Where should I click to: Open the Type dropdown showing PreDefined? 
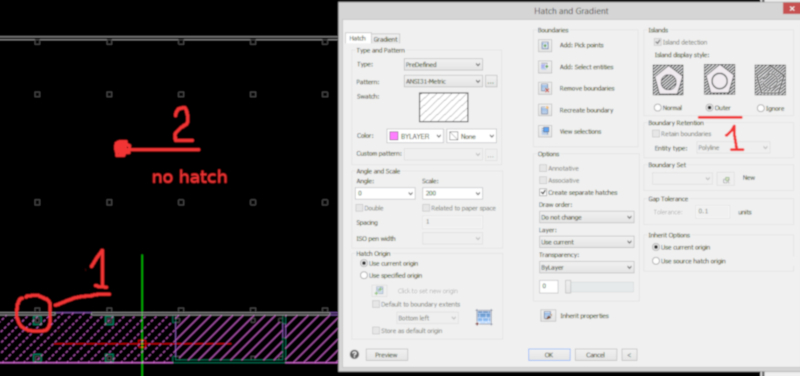pos(443,65)
